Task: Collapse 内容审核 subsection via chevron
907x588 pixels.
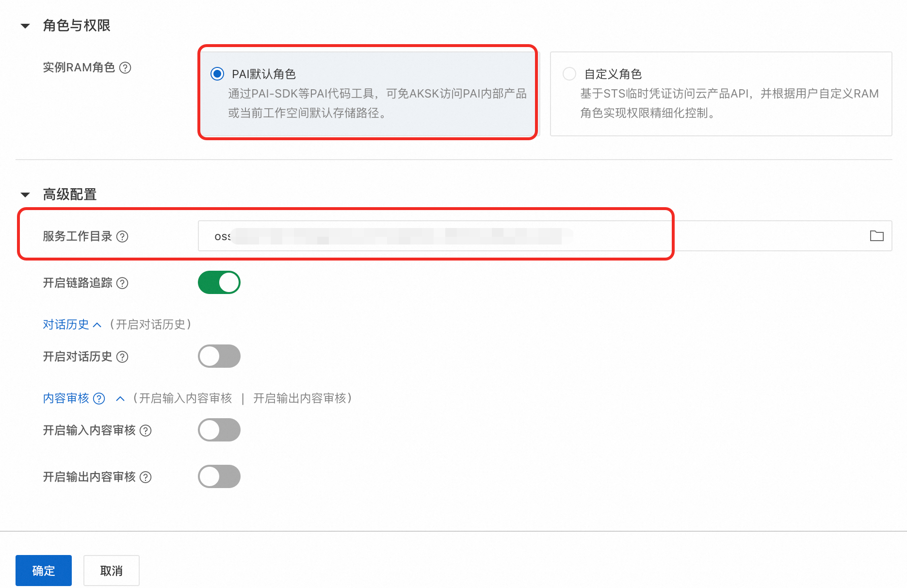Action: click(120, 398)
